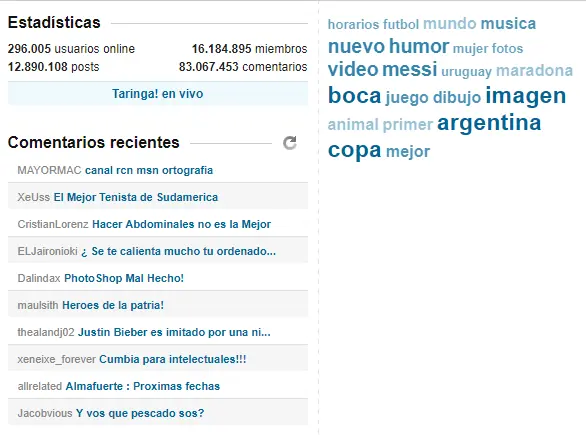The width and height of the screenshot is (586, 435).
Task: Select the 'video' tag
Action: click(353, 70)
